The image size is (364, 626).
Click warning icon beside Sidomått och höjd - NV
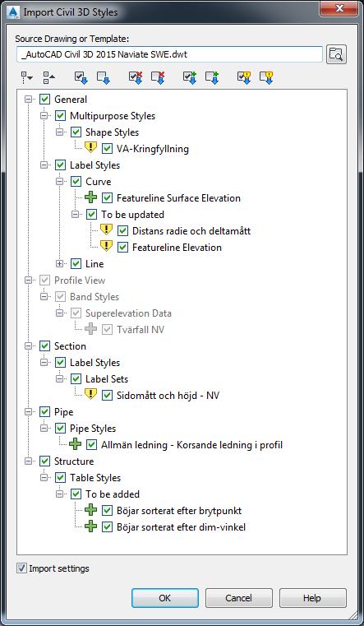click(91, 395)
